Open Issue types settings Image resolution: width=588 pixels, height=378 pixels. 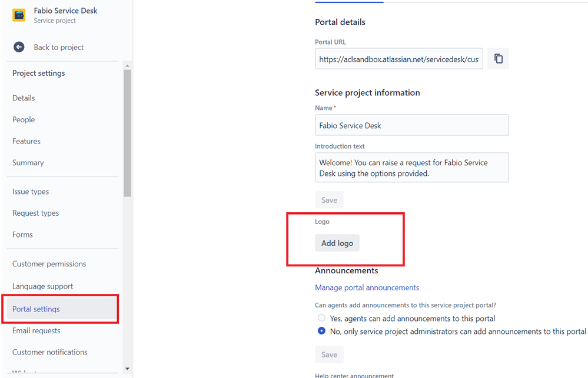[x=31, y=192]
